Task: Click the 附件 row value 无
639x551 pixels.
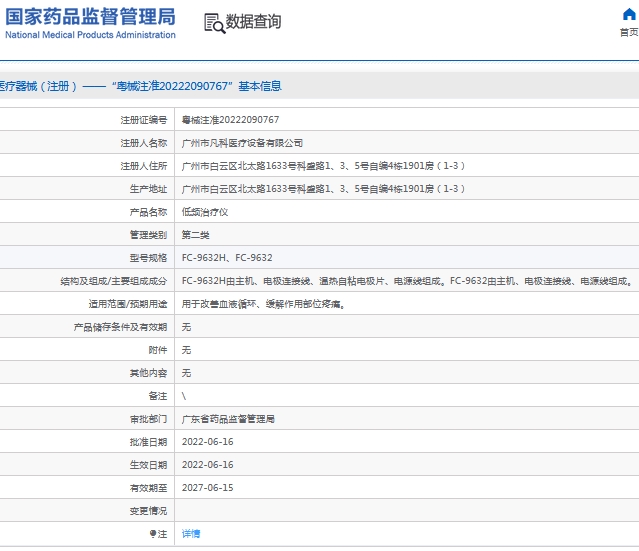Action: pos(186,350)
